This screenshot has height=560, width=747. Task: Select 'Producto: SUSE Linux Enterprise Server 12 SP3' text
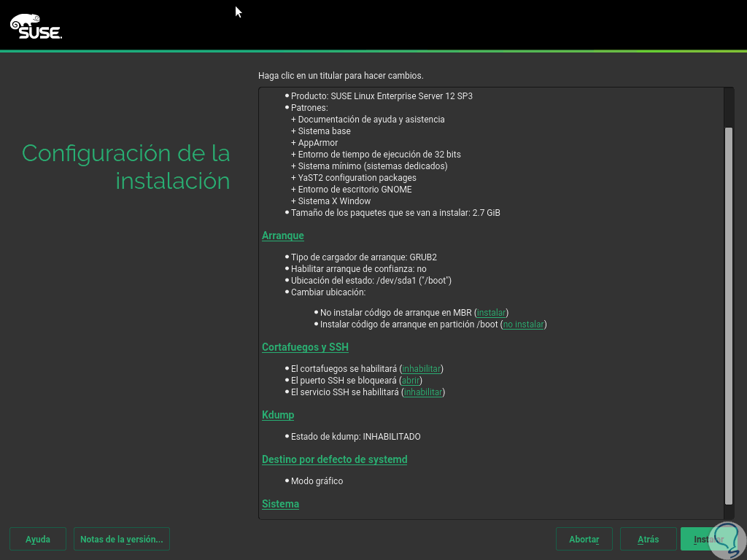(x=382, y=96)
